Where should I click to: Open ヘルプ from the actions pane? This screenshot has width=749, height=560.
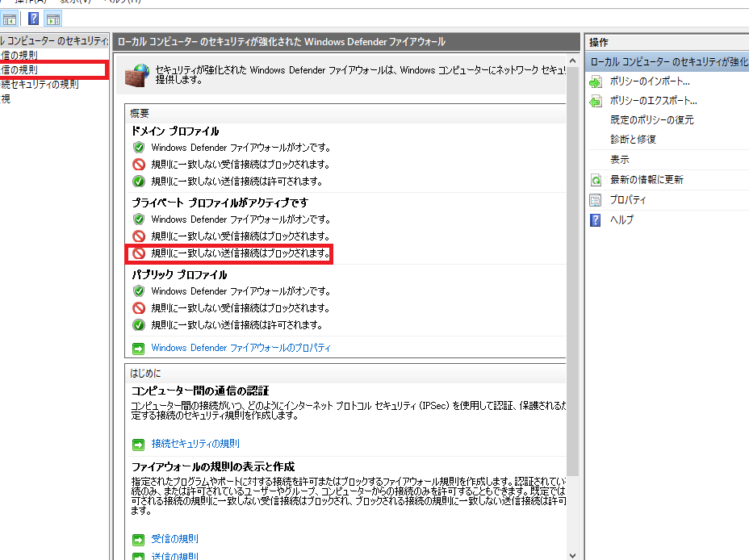click(621, 219)
